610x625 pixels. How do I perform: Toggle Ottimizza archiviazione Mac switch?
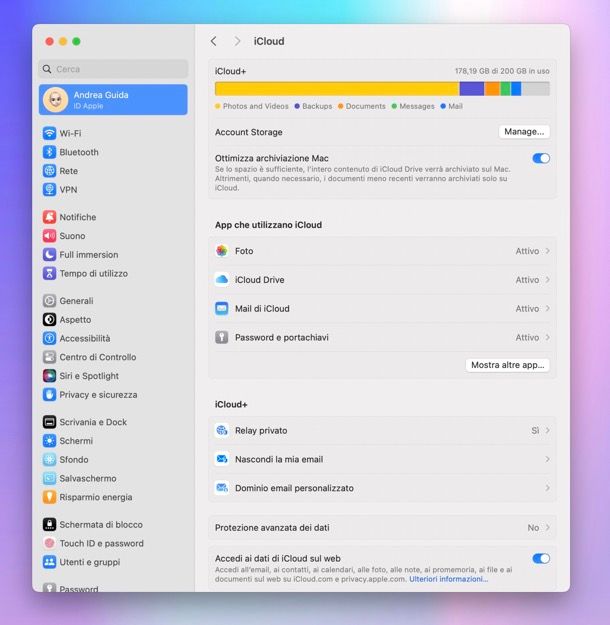[x=541, y=158]
